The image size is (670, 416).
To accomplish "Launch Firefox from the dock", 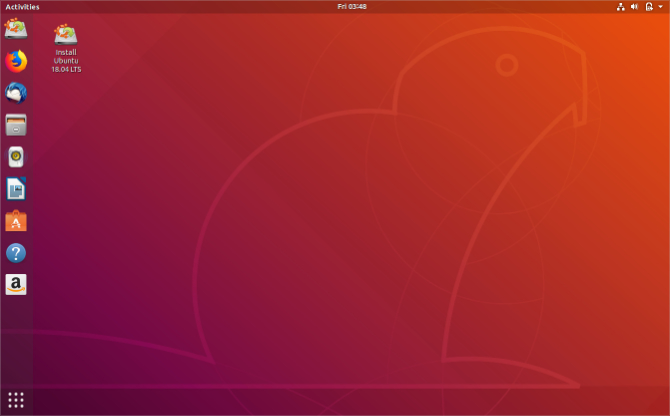I will [x=16, y=61].
